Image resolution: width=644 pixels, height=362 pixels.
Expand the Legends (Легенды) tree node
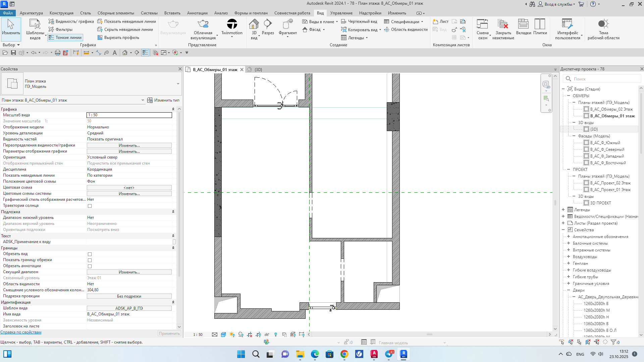pyautogui.click(x=563, y=210)
